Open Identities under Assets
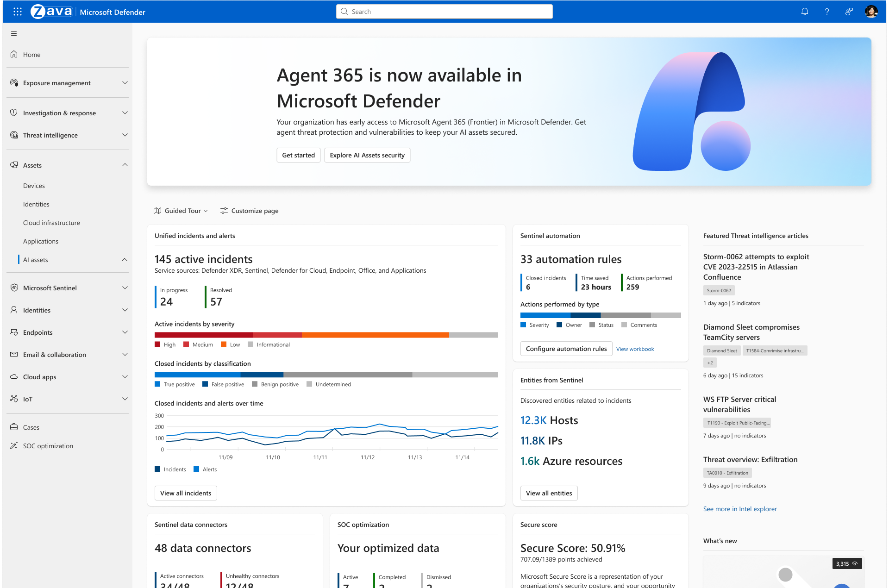 (x=36, y=204)
